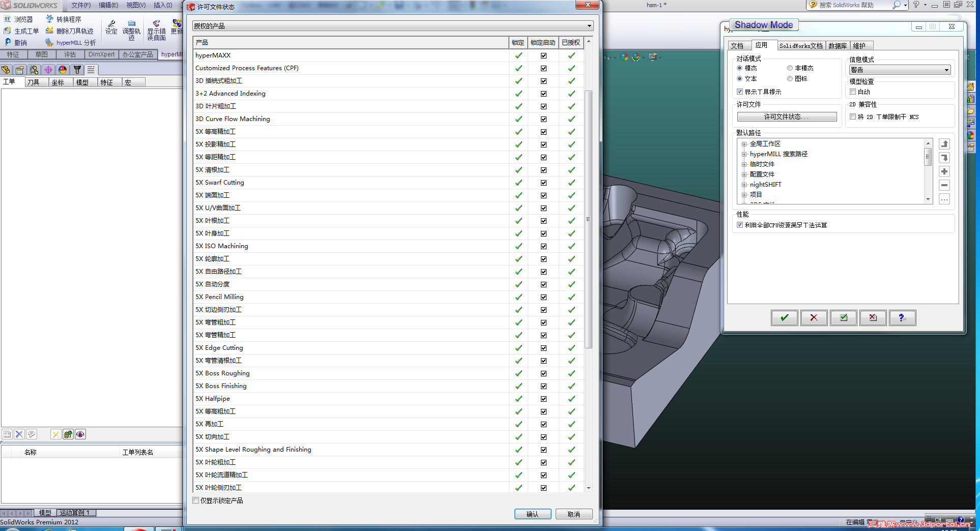Open the 编辑(E) menu
The width and height of the screenshot is (980, 531).
click(x=108, y=5)
